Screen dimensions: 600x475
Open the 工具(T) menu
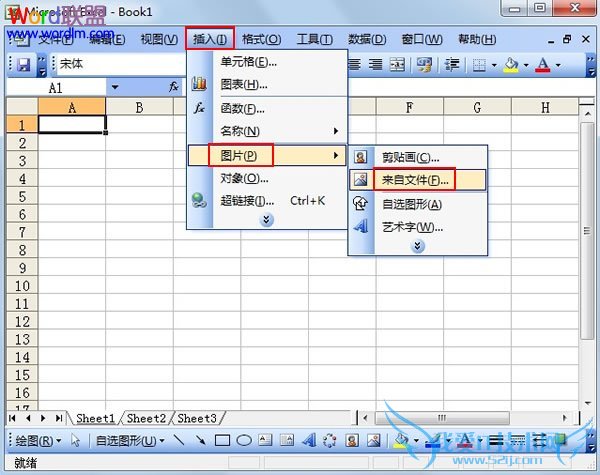[x=315, y=39]
